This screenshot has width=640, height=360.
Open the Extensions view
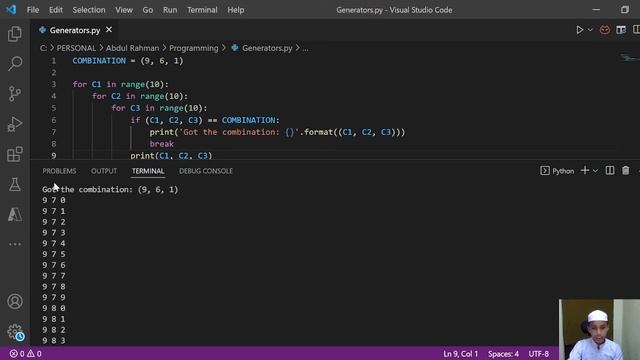(x=15, y=154)
